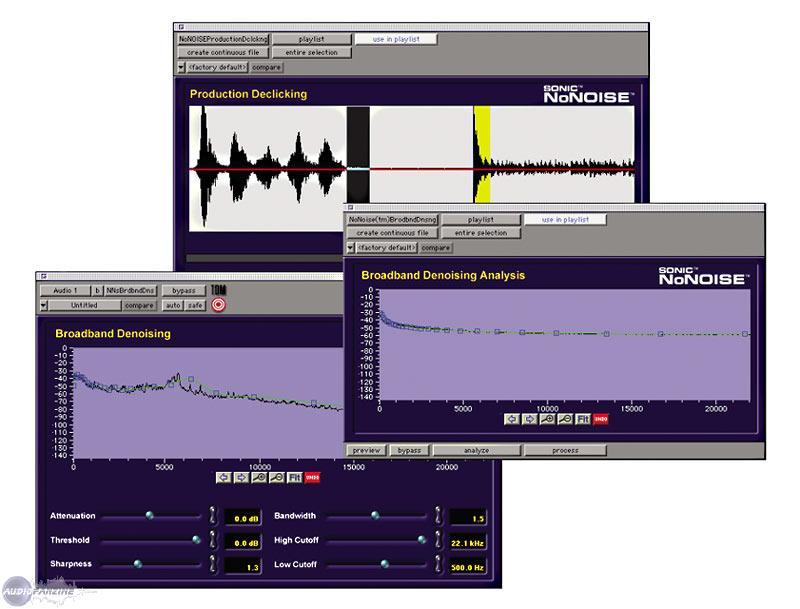The width and height of the screenshot is (800, 609).
Task: Click zoom-out magnifier in Denoising Analysis graph
Action: 565,419
